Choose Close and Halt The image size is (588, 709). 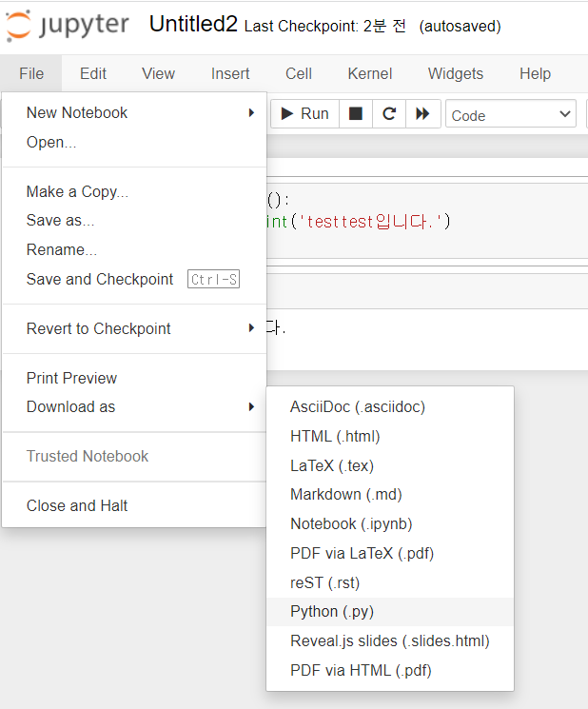[x=134, y=505]
